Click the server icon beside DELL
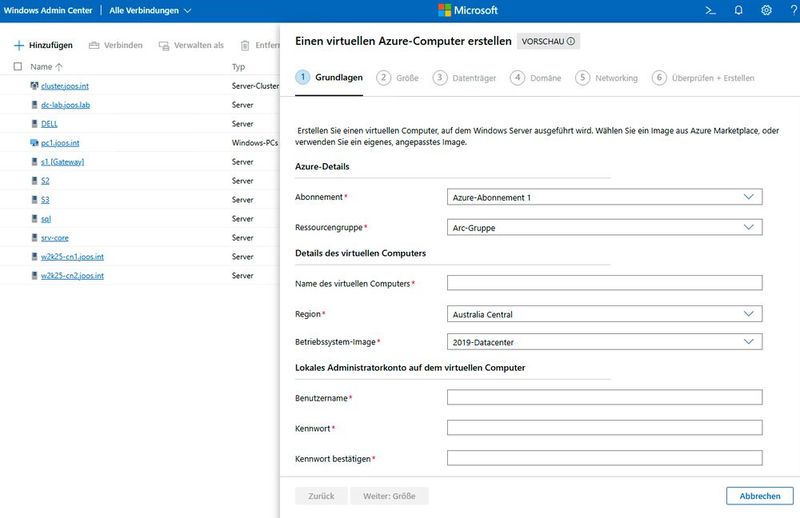This screenshot has height=518, width=800. pyautogui.click(x=34, y=124)
